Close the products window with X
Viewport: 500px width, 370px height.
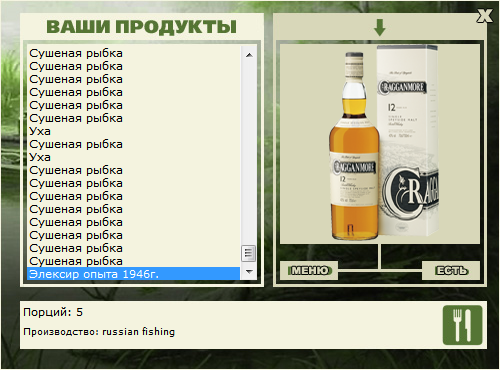pos(484,16)
